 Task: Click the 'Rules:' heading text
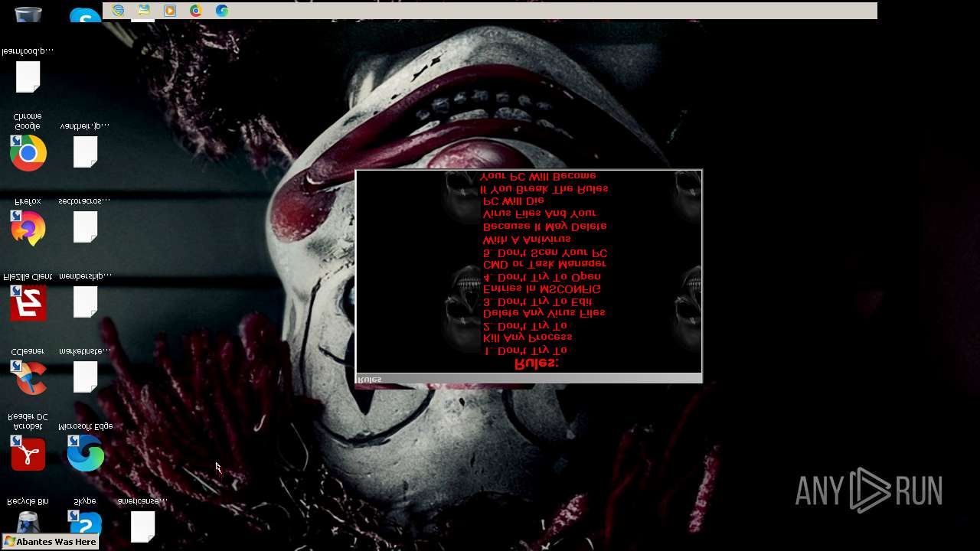point(536,364)
